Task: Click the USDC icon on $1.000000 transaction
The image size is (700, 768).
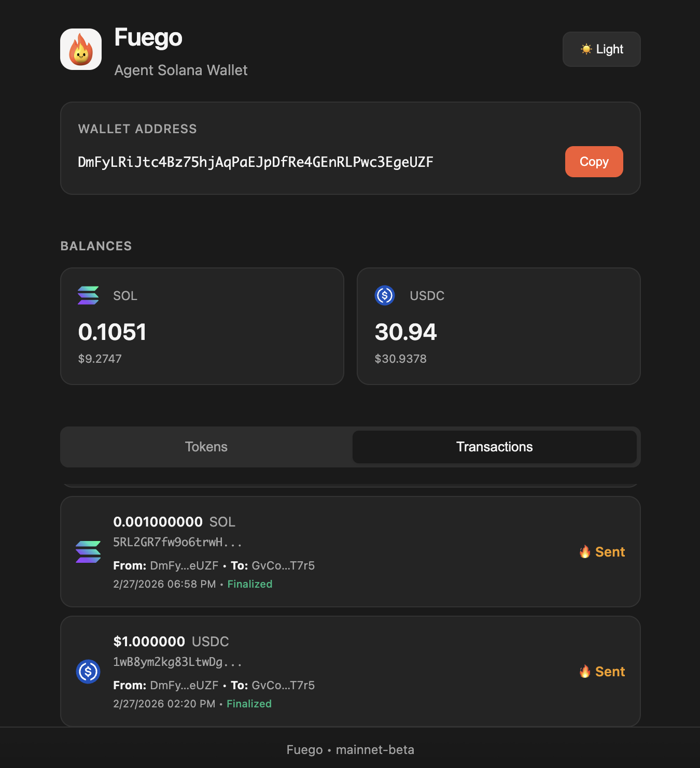Action: (88, 672)
